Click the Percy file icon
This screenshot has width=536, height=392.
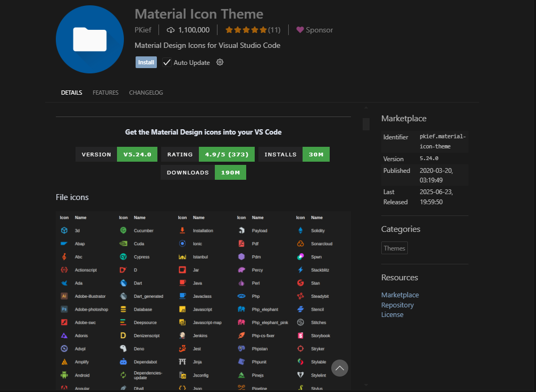click(x=241, y=270)
